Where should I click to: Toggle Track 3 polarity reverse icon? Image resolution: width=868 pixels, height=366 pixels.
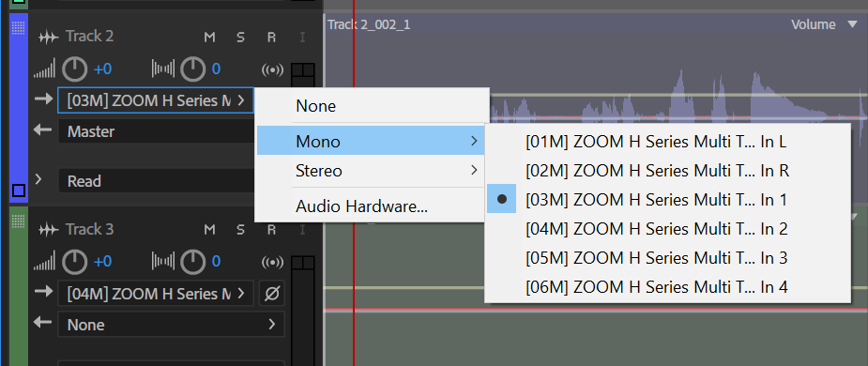click(x=271, y=294)
